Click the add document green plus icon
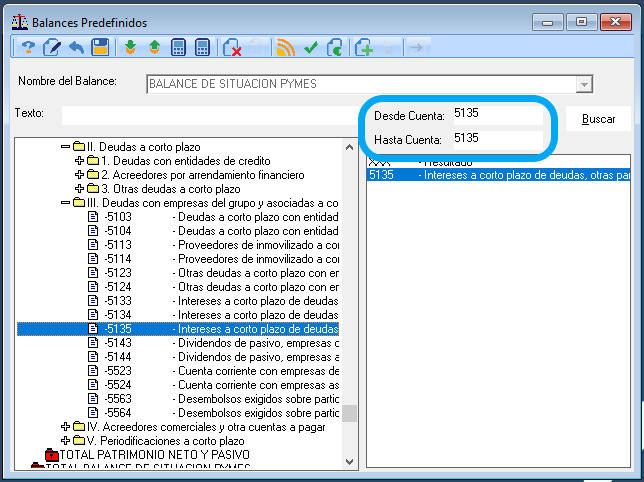The image size is (644, 482). (364, 47)
